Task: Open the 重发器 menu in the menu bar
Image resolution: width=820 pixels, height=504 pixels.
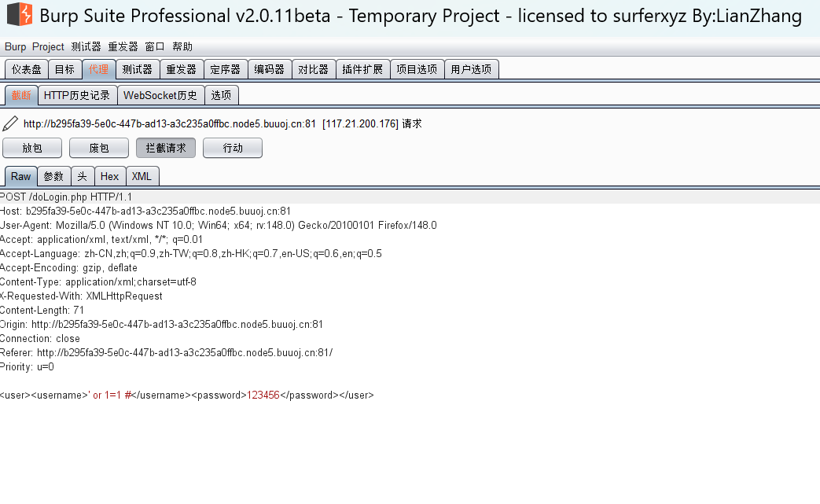Action: click(x=123, y=46)
